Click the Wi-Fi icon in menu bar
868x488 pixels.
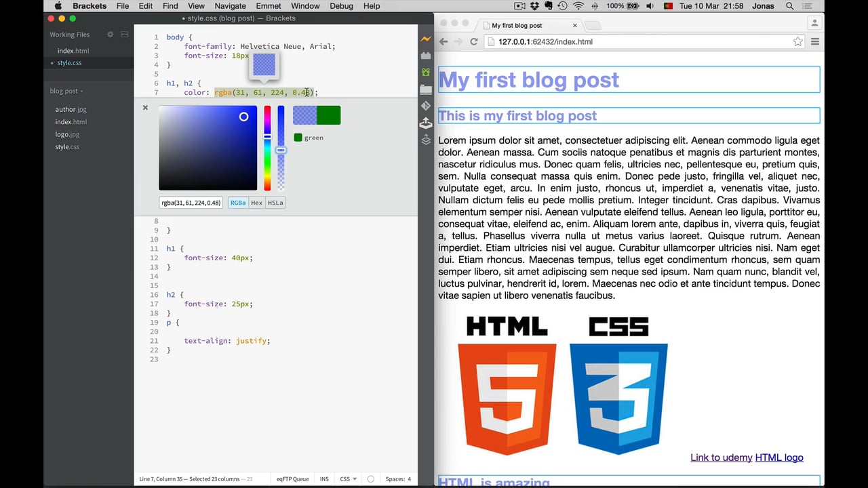(x=578, y=6)
